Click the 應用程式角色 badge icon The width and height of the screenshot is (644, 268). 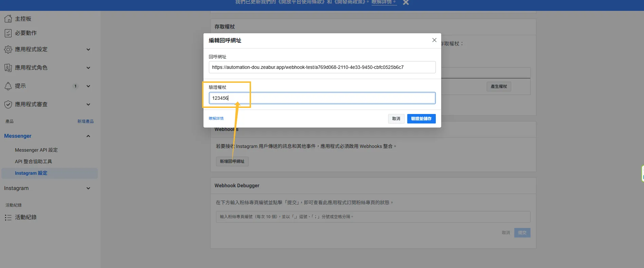(x=8, y=68)
